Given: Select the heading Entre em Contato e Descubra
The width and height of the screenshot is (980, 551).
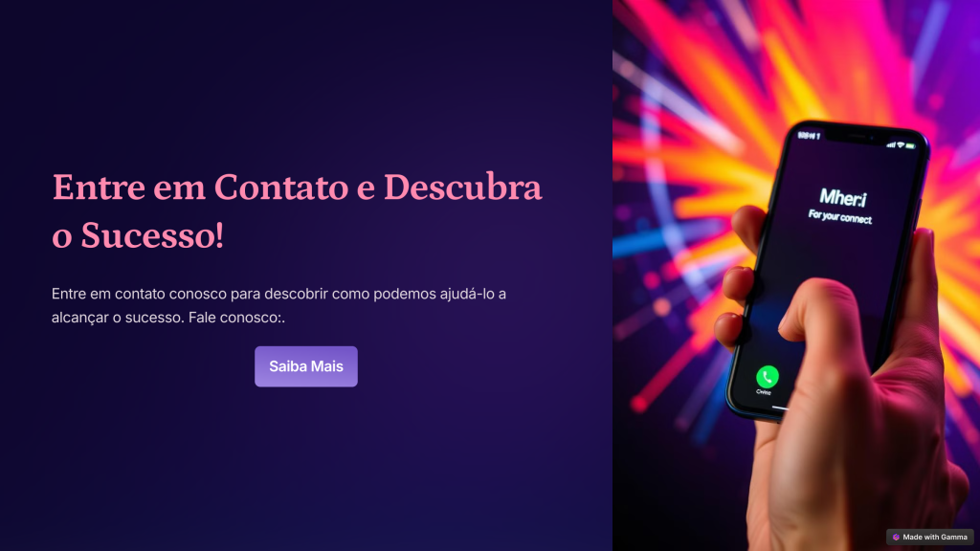Looking at the screenshot, I should coord(297,187).
